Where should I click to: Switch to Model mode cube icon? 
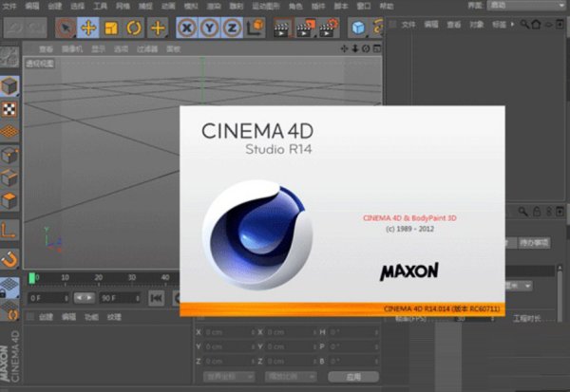pyautogui.click(x=9, y=86)
